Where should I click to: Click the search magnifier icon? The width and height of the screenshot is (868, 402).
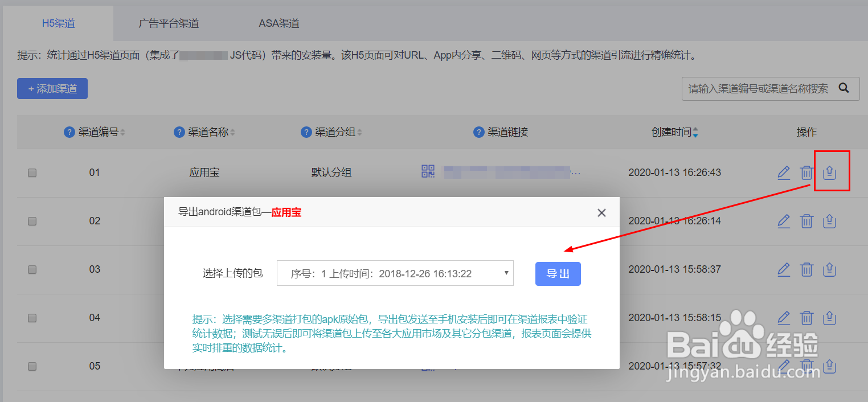(x=844, y=88)
